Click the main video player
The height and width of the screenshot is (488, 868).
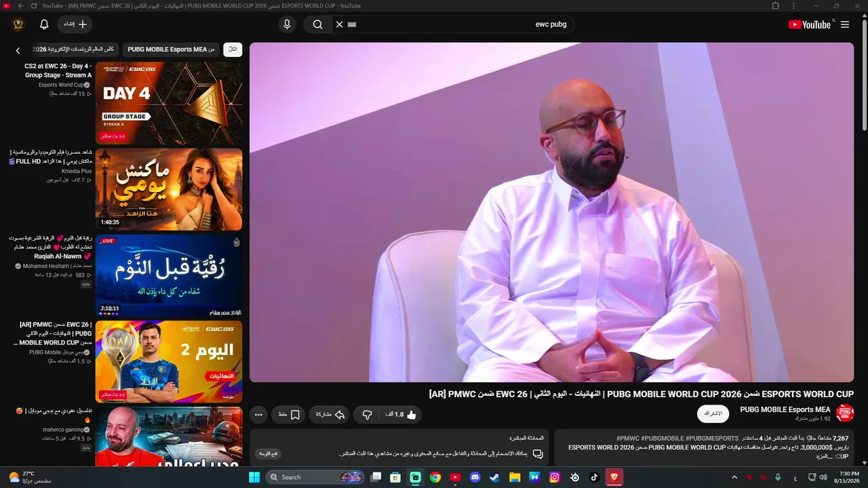pos(551,212)
